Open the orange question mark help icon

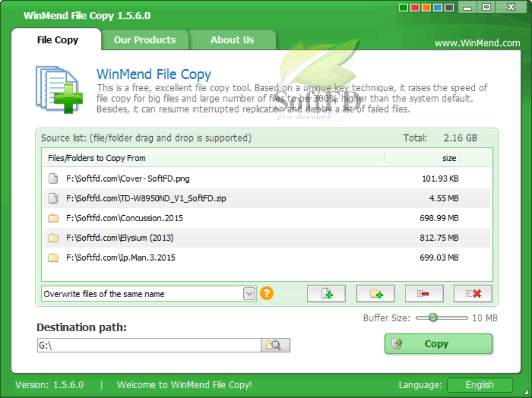[x=267, y=293]
